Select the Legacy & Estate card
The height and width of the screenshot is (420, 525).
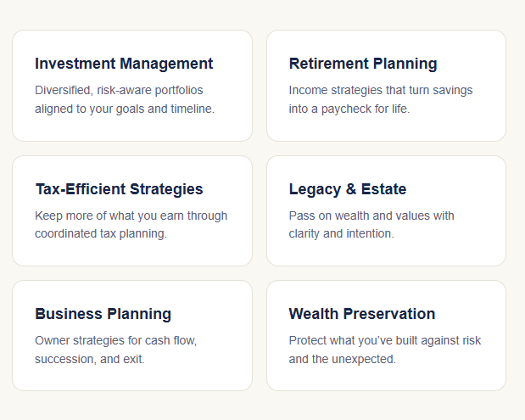pos(386,210)
